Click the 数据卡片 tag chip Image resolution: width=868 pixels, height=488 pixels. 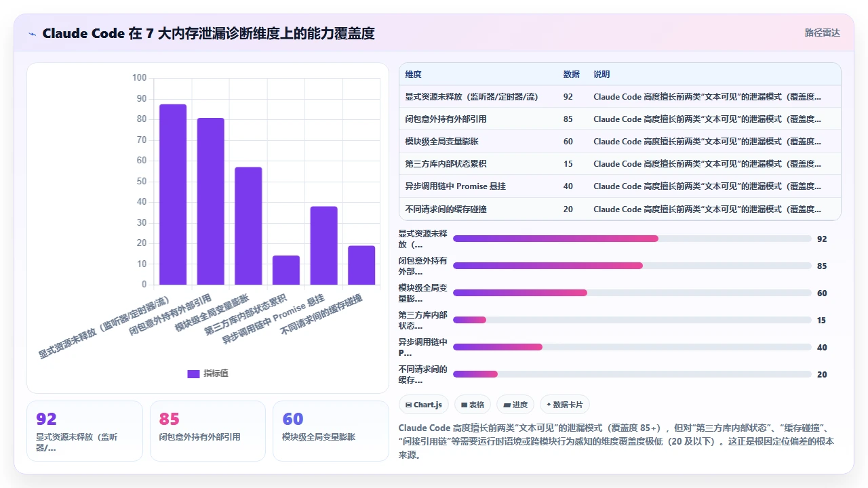565,405
